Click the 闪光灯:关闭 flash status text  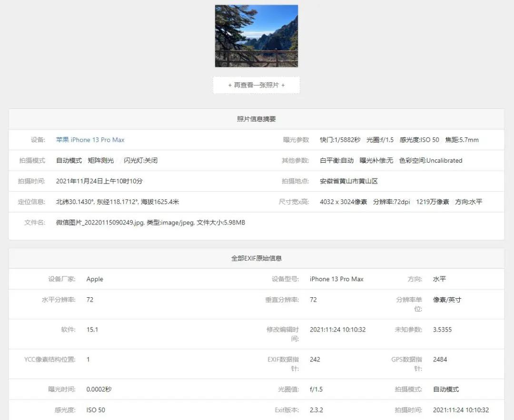click(141, 160)
